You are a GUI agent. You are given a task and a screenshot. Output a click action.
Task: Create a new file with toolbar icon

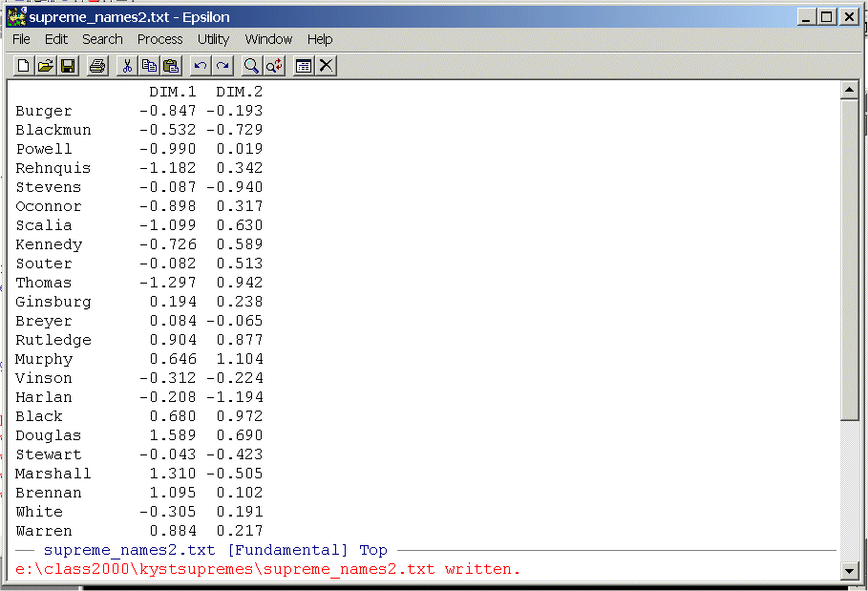(24, 66)
